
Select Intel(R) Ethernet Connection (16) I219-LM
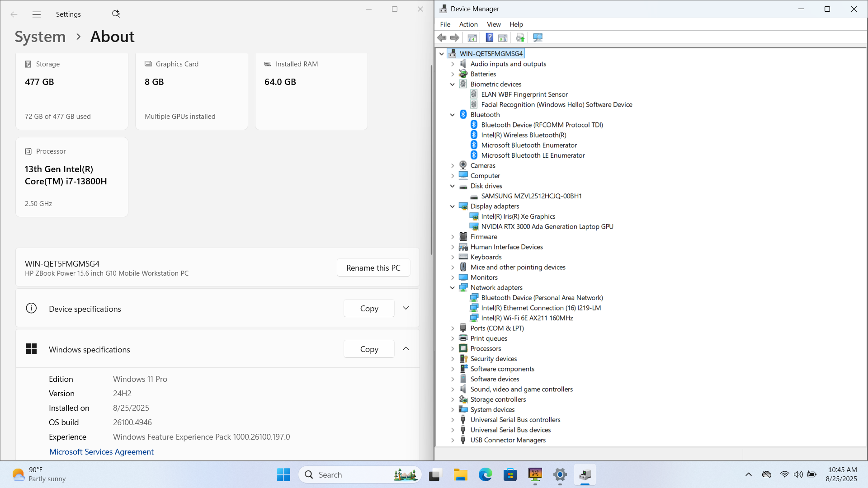coord(541,308)
